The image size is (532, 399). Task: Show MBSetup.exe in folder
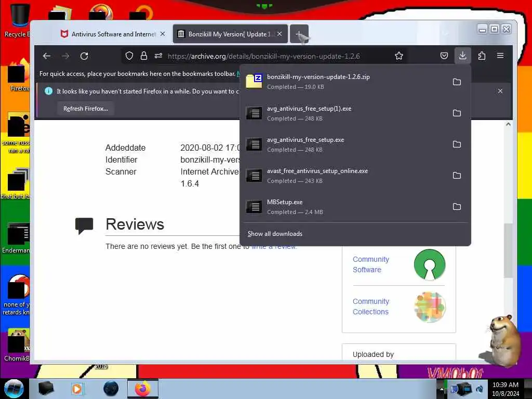pos(457,207)
